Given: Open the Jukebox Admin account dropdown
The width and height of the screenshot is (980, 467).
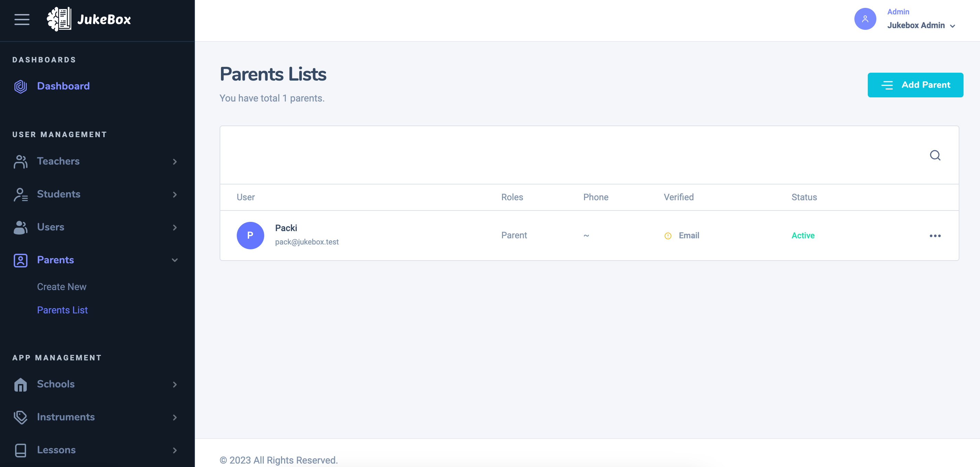Looking at the screenshot, I should point(921,25).
